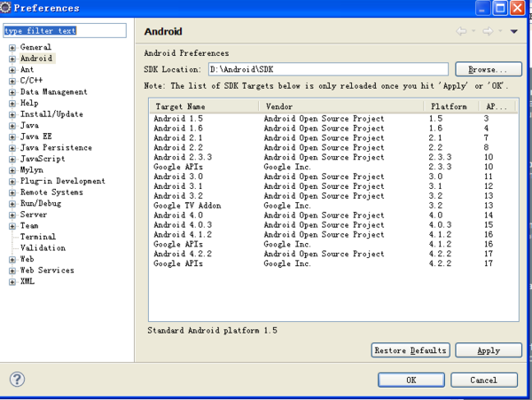Select the Android 1.6 target row
This screenshot has width=532, height=400.
point(333,128)
